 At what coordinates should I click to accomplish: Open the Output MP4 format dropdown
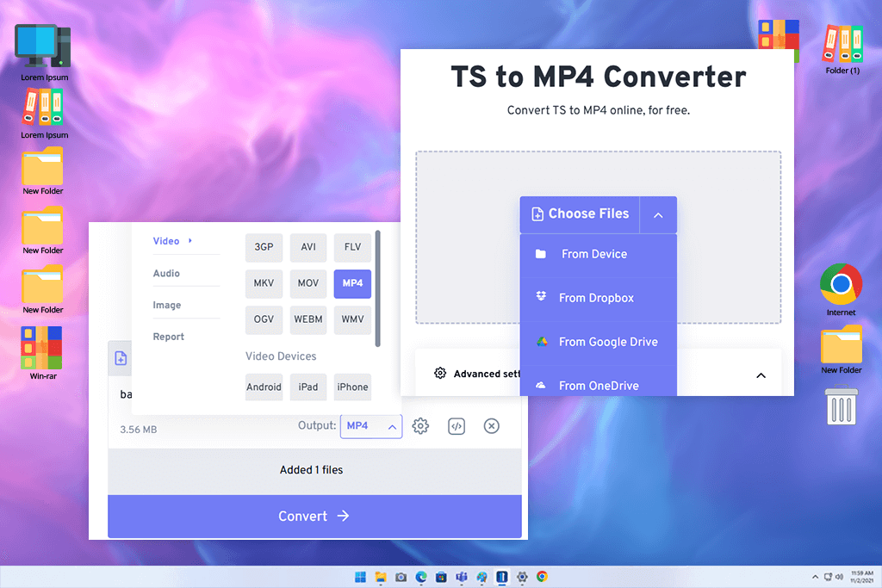pyautogui.click(x=371, y=426)
